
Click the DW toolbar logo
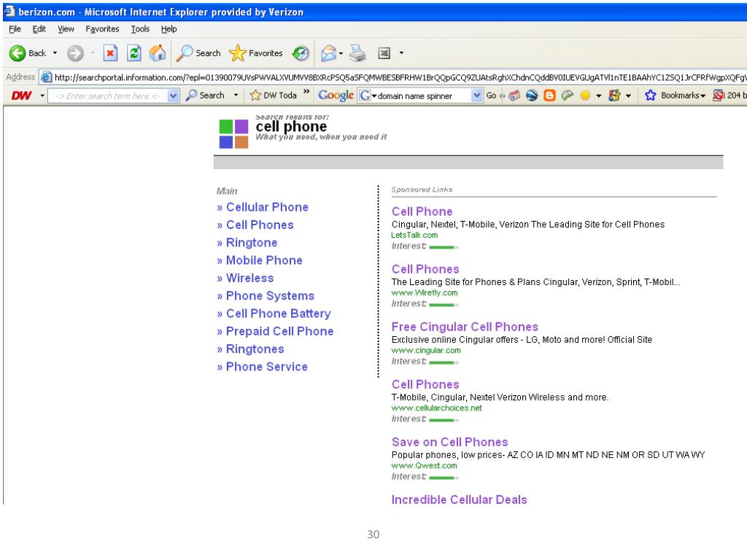(x=21, y=96)
